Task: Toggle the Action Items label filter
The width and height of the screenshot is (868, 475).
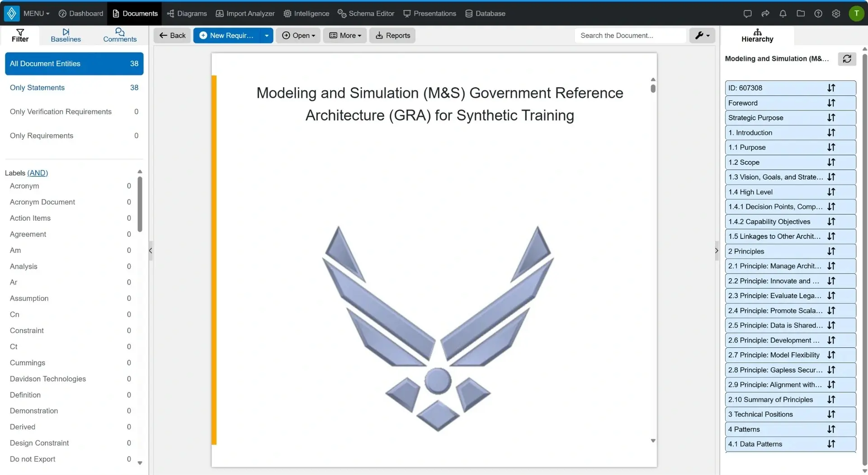Action: [x=70, y=218]
